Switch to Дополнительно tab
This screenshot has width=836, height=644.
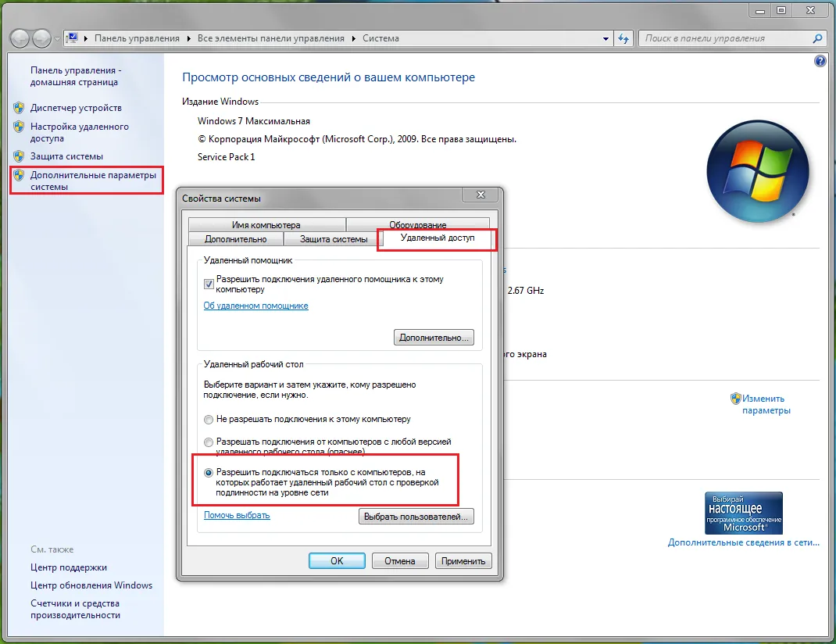(236, 239)
